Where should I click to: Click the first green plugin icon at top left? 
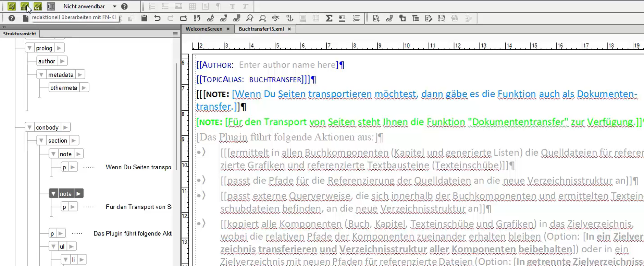click(x=12, y=6)
